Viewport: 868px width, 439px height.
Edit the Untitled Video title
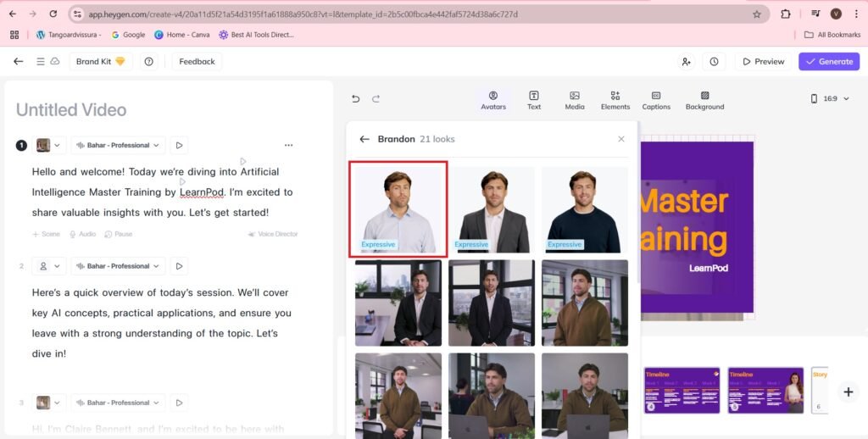pos(71,109)
